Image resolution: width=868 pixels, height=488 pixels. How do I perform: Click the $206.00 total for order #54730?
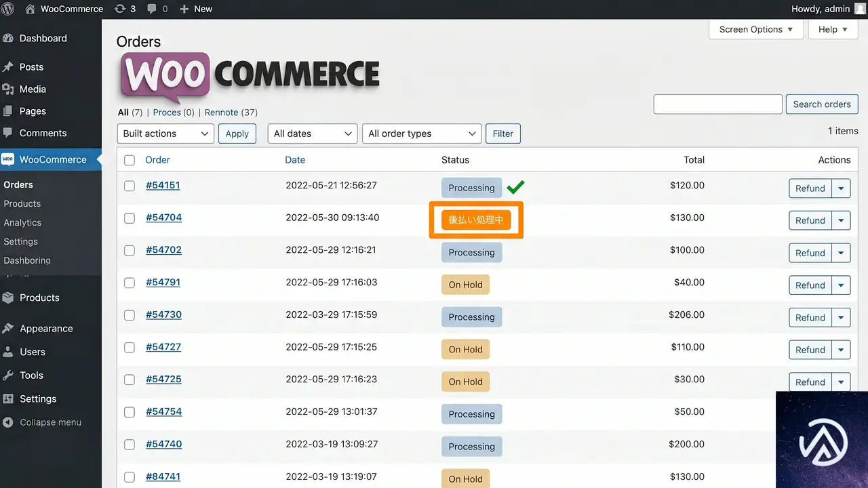(x=686, y=314)
